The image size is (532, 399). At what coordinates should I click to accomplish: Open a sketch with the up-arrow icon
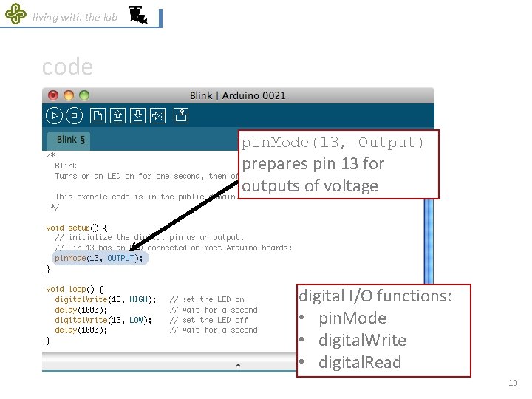(x=117, y=116)
